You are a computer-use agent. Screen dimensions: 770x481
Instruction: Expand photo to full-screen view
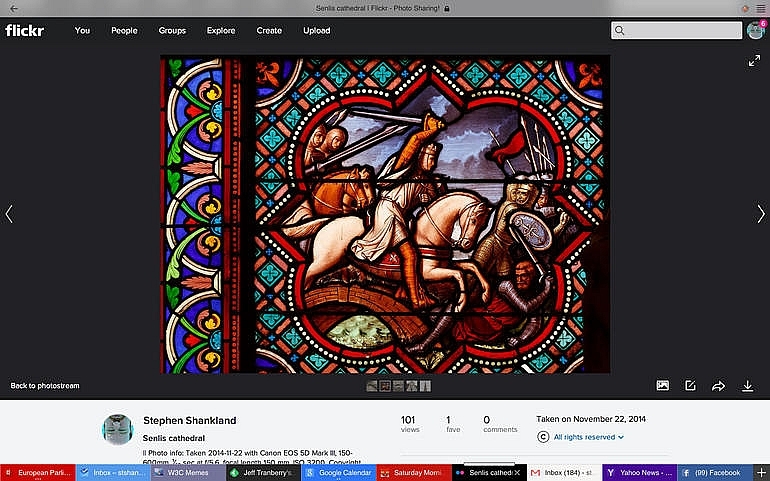pyautogui.click(x=754, y=61)
